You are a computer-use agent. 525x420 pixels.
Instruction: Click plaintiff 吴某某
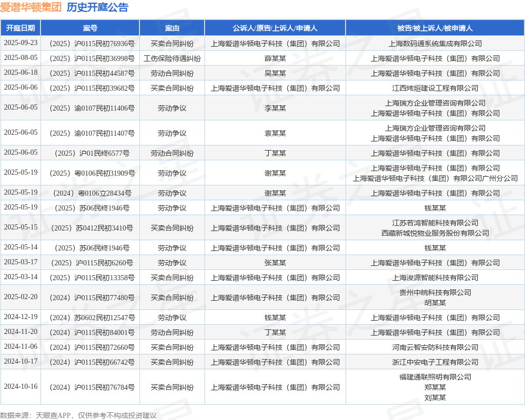coord(275,73)
